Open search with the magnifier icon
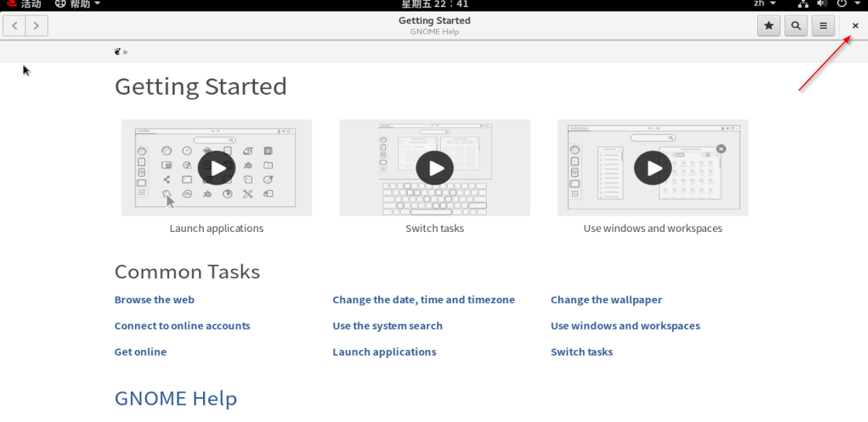The width and height of the screenshot is (868, 422). tap(796, 26)
